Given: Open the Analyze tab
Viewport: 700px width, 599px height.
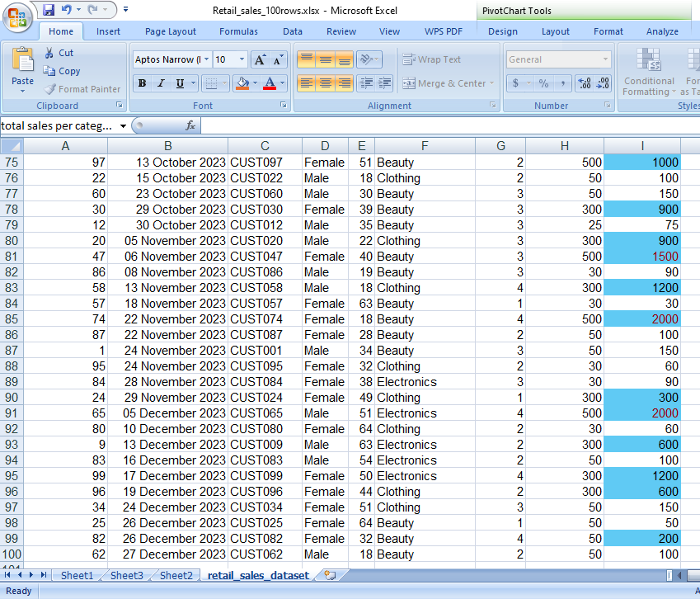Looking at the screenshot, I should tap(662, 31).
